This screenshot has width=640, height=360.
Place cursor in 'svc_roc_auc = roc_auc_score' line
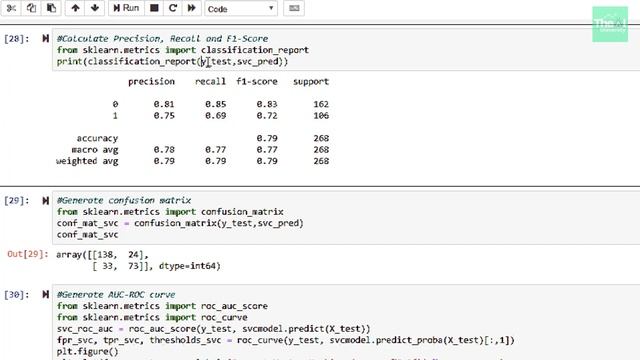click(213, 329)
